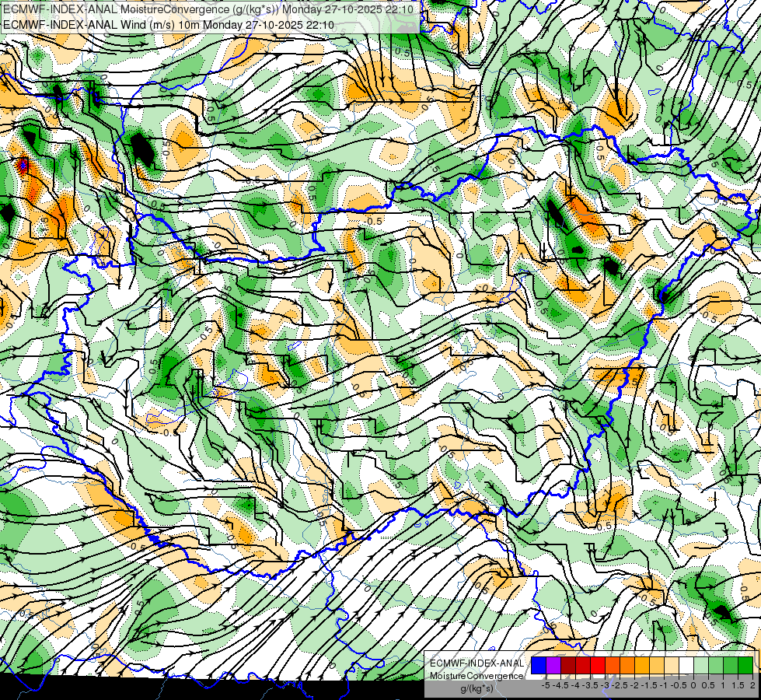
Task: Click 'MoistureConvergence' label in the legend
Action: (476, 676)
